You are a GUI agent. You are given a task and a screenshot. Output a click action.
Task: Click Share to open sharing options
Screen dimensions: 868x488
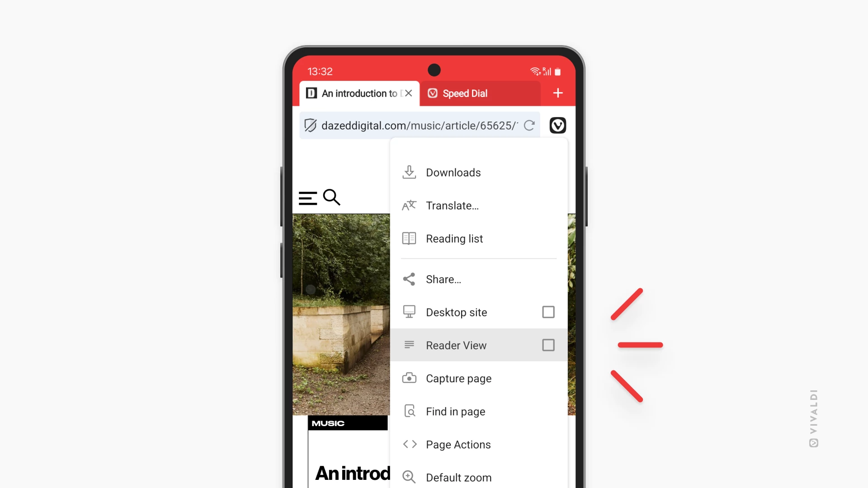[443, 279]
